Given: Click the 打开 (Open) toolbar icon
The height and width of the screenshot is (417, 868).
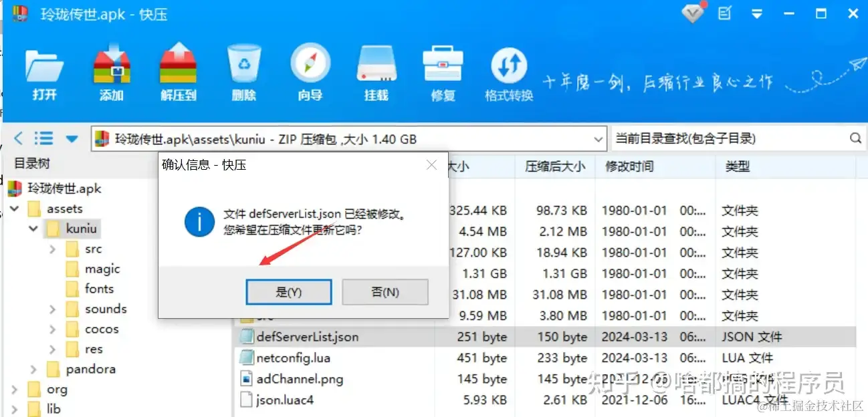Looking at the screenshot, I should [x=44, y=65].
